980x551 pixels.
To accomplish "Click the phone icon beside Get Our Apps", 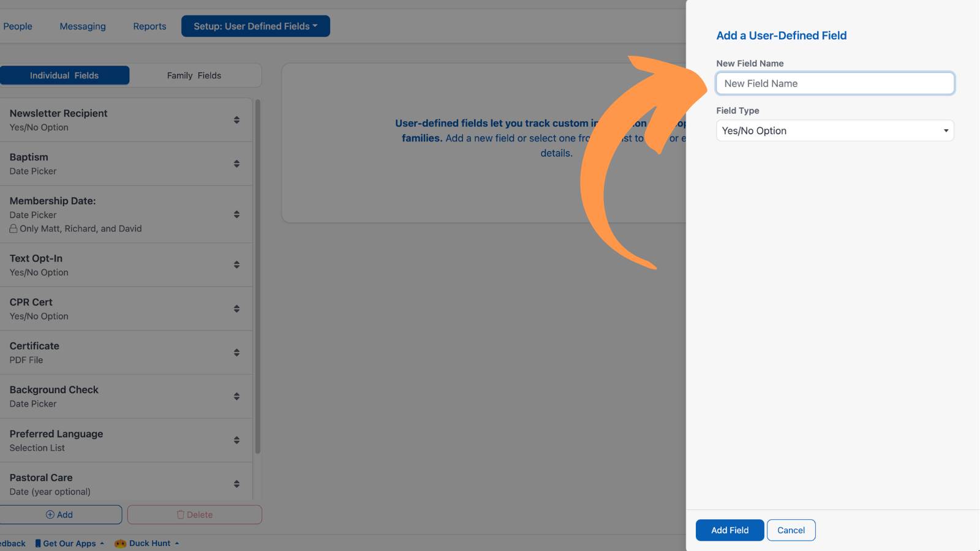I will pyautogui.click(x=38, y=543).
